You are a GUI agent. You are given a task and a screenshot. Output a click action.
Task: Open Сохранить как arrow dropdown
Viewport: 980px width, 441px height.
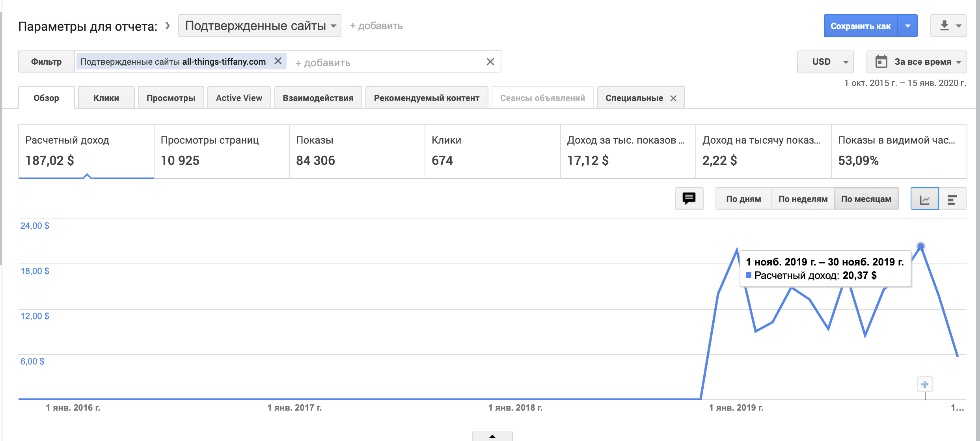click(908, 26)
